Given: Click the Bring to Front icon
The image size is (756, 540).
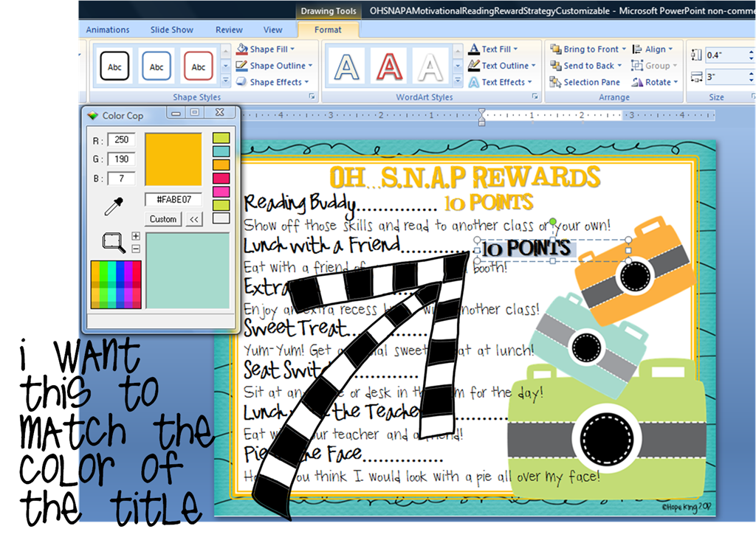Looking at the screenshot, I should (556, 49).
